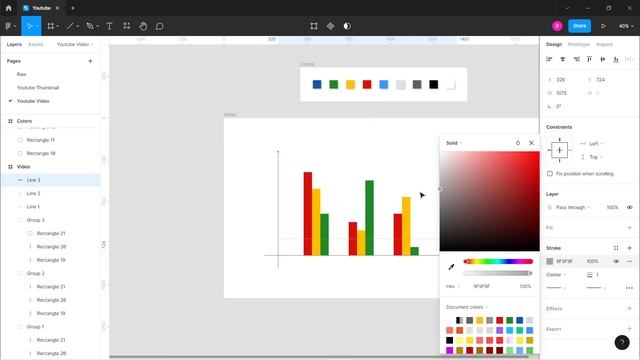
Task: Click the blend mode droplet icon in picker
Action: coord(518,143)
